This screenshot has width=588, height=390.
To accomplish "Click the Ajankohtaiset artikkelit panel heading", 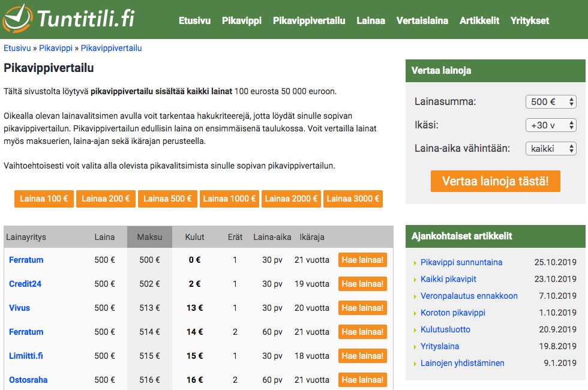I will 461,236.
